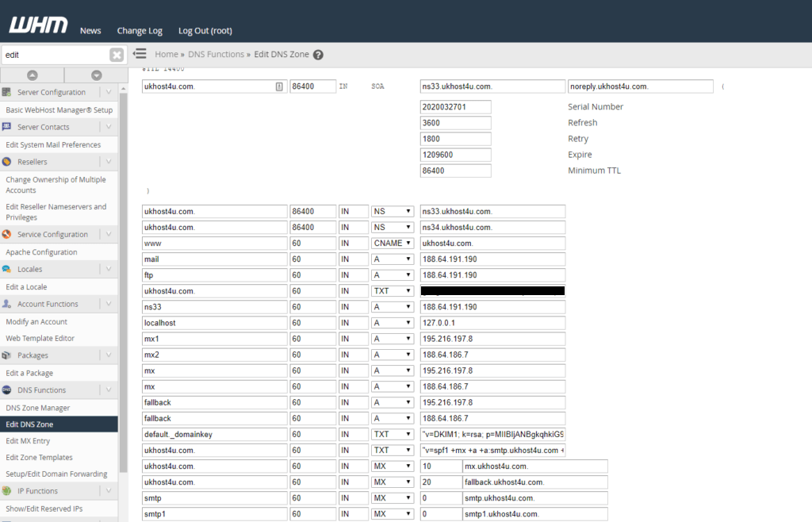The height and width of the screenshot is (522, 812).
Task: Click Retry value field 1800
Action: pos(456,139)
